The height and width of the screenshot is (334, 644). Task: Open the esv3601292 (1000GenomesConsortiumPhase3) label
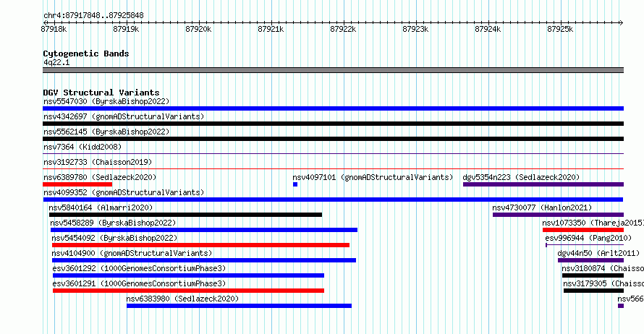[x=139, y=268]
